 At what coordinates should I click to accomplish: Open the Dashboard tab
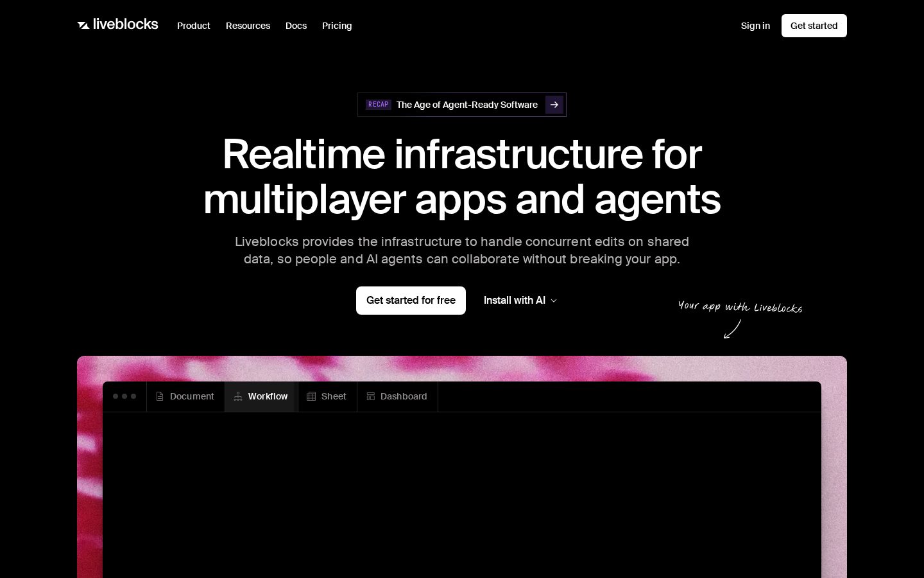(x=397, y=396)
